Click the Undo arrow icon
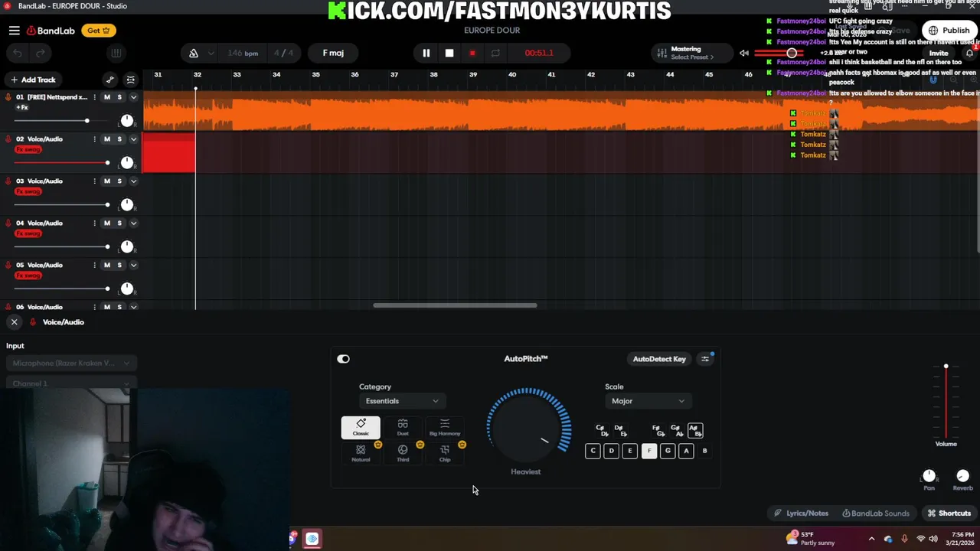 [x=18, y=53]
